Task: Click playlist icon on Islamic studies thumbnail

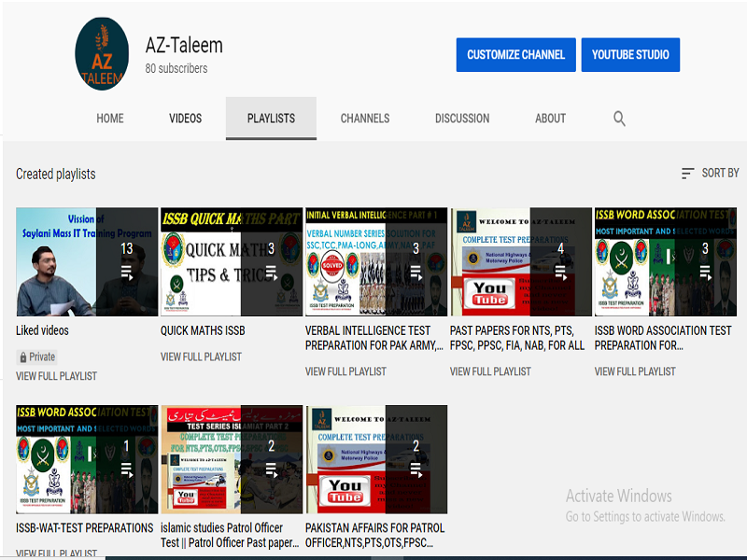Action: coord(272,470)
